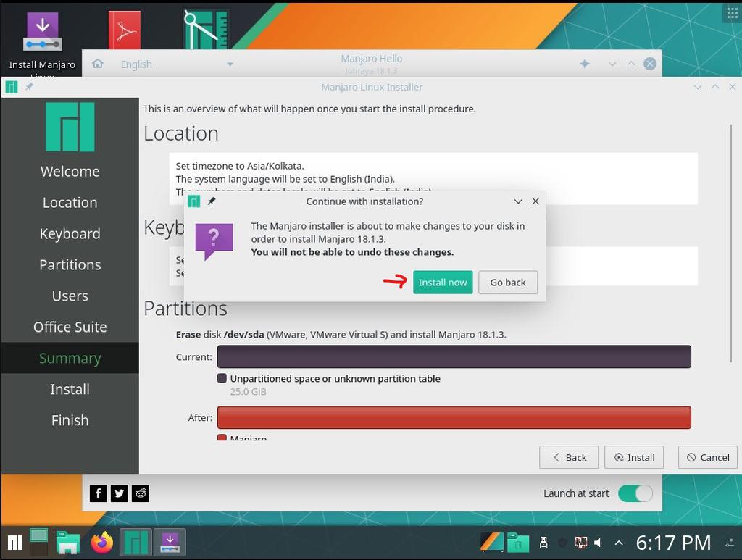
Task: Launch Firefox from the taskbar
Action: click(x=102, y=543)
